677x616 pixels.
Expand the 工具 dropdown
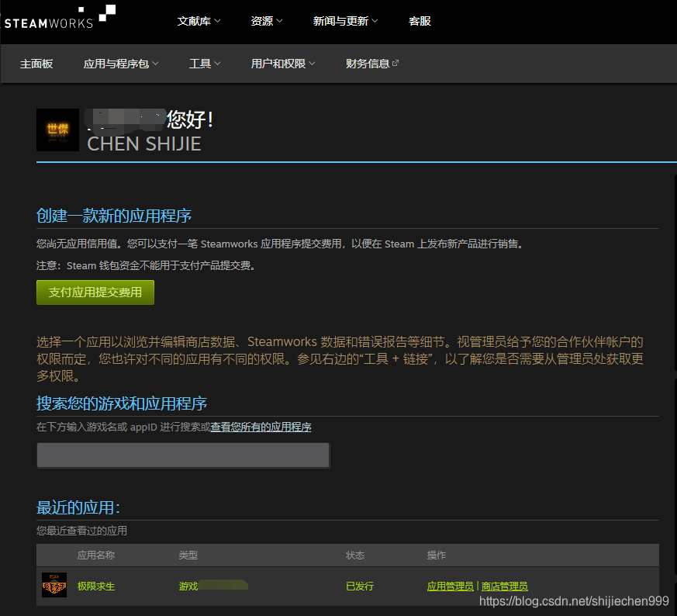[x=205, y=64]
